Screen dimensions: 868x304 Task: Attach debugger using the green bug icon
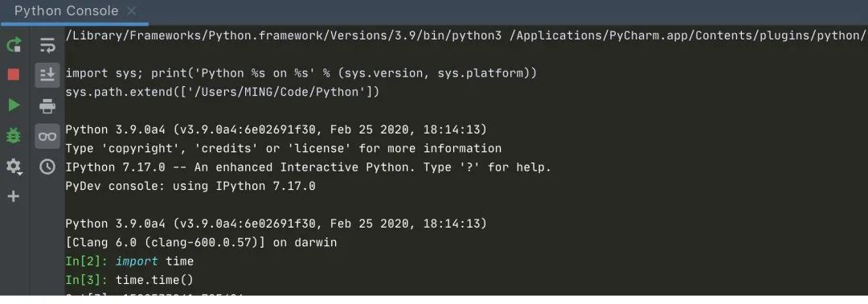(14, 135)
